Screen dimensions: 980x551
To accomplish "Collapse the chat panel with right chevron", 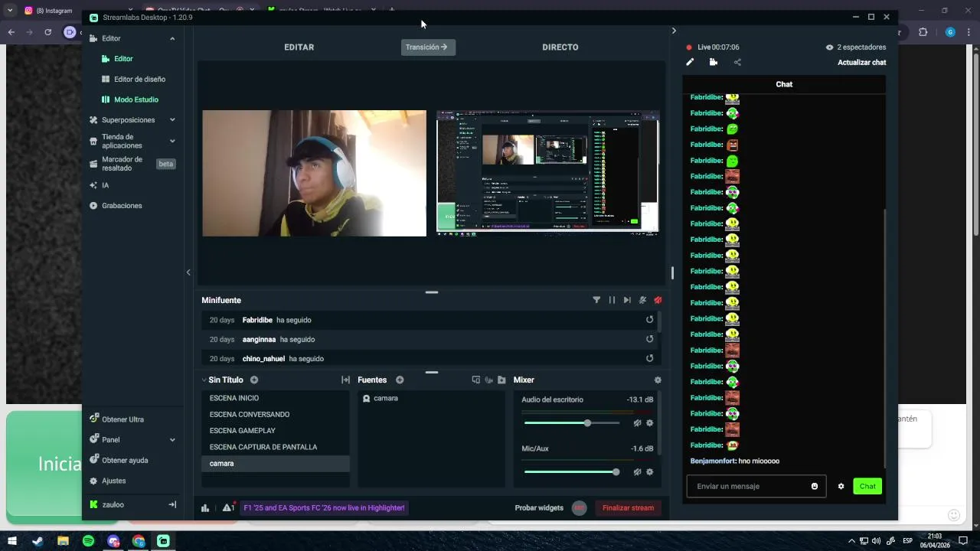I will [674, 31].
